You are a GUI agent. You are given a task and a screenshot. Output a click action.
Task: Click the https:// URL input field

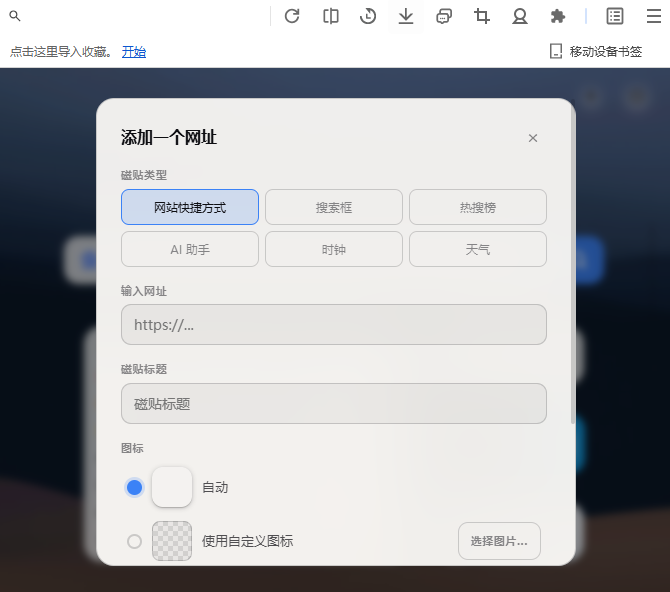334,324
